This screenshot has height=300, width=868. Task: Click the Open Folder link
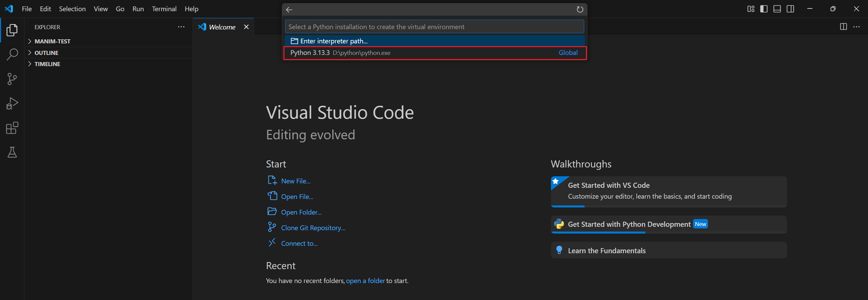[x=301, y=212]
